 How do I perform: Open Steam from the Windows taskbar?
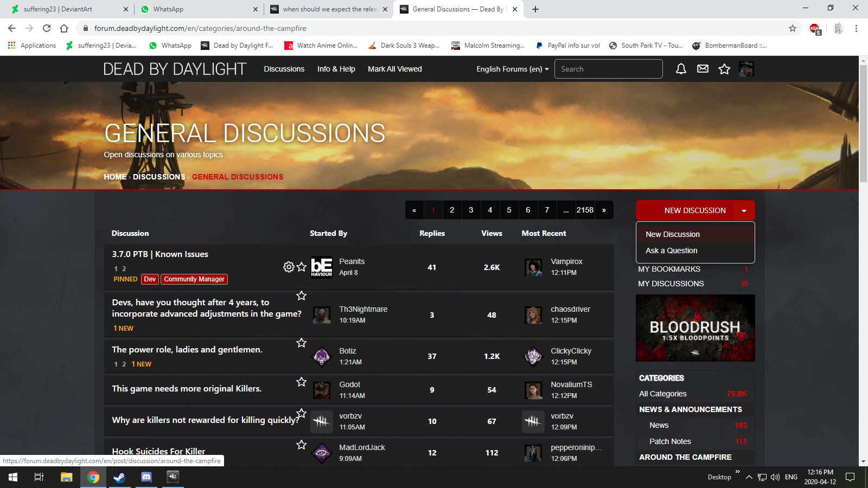pyautogui.click(x=119, y=477)
